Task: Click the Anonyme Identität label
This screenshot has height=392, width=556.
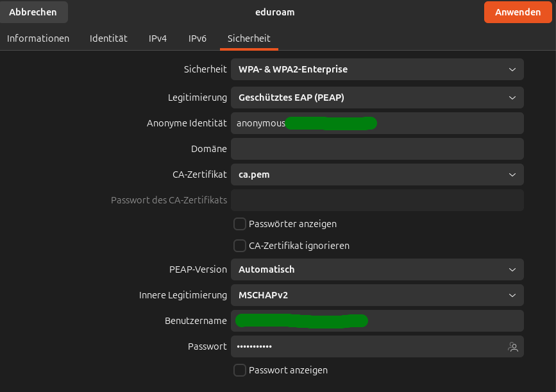Action: pos(187,123)
